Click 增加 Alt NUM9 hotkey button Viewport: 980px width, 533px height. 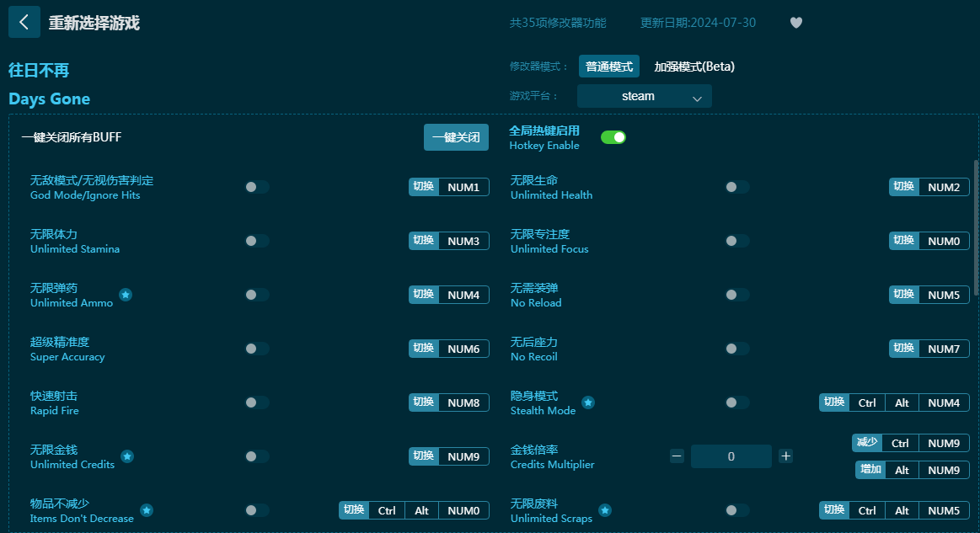tap(913, 470)
